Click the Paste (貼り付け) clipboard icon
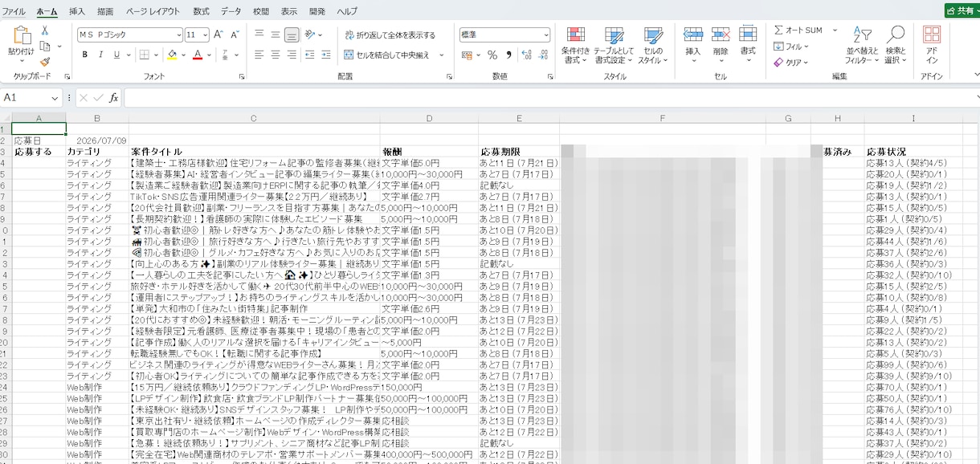 pyautogui.click(x=21, y=37)
